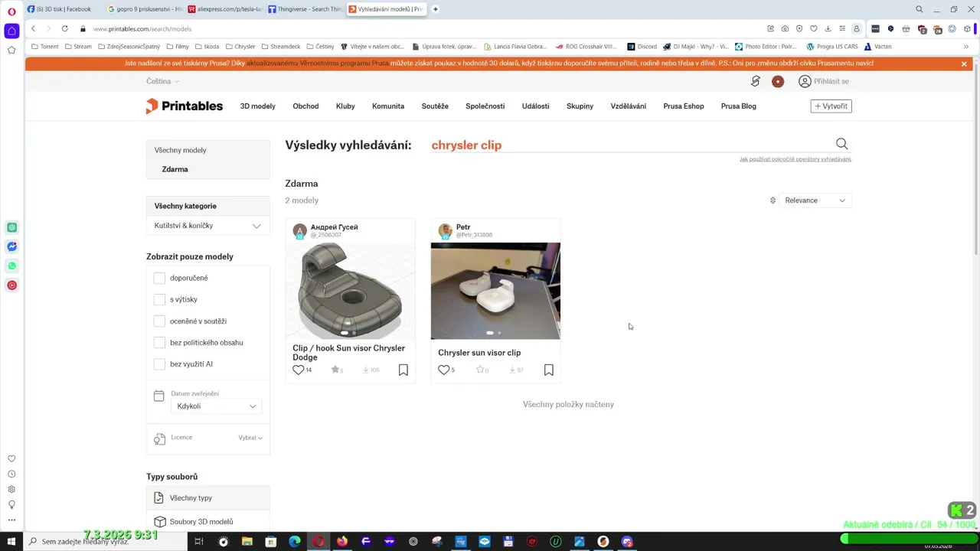Click Přihlásit se login link
The width and height of the screenshot is (980, 551).
click(x=824, y=81)
